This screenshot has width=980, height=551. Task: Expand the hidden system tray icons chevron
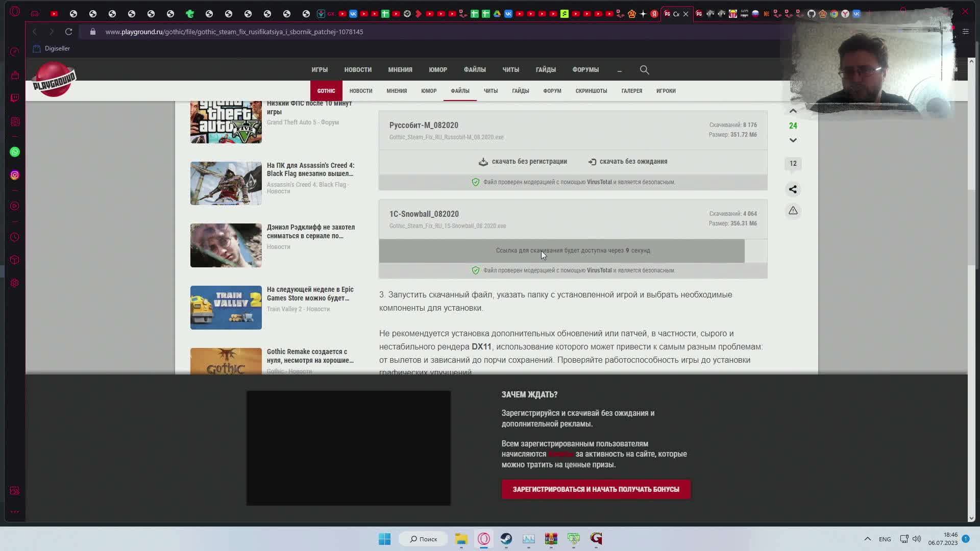click(x=867, y=539)
